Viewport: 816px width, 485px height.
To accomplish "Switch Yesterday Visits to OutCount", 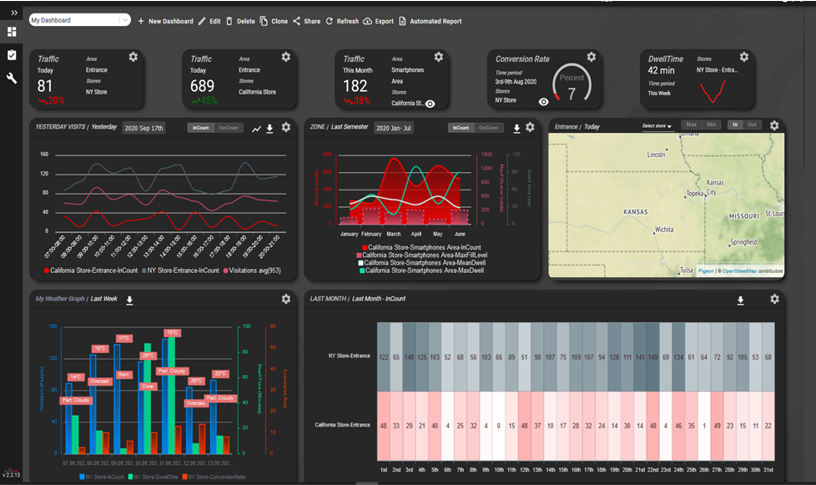I will 228,127.
